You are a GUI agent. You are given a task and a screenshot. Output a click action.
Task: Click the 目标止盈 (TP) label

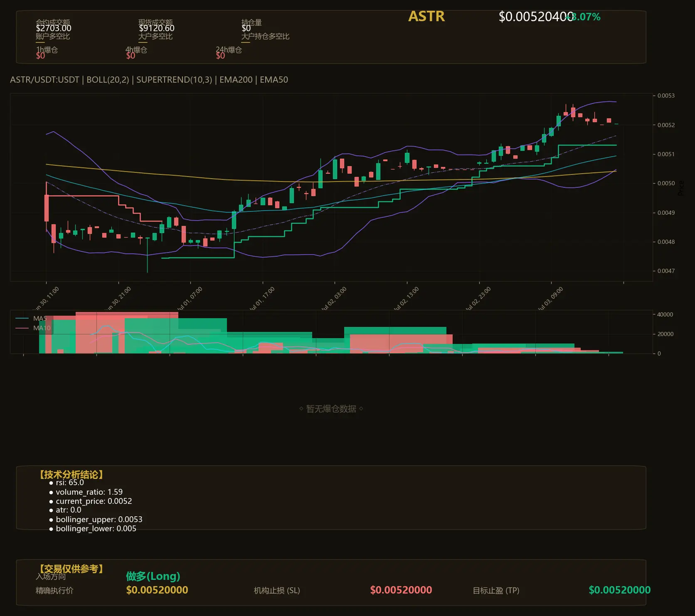[496, 591]
